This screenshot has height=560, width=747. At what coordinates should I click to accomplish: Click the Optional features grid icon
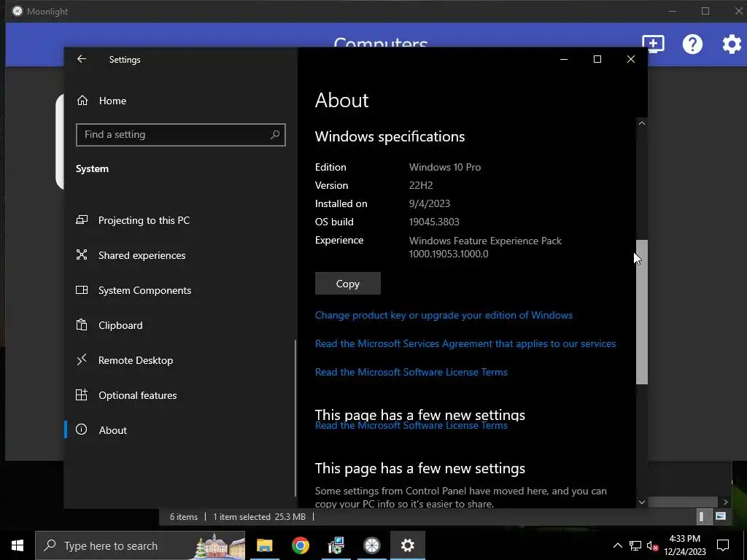tap(82, 394)
